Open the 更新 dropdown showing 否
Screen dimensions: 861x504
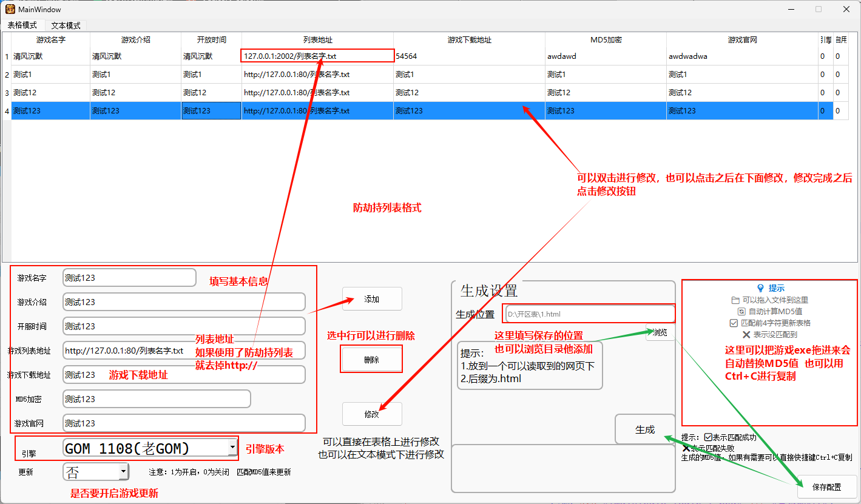pos(96,472)
